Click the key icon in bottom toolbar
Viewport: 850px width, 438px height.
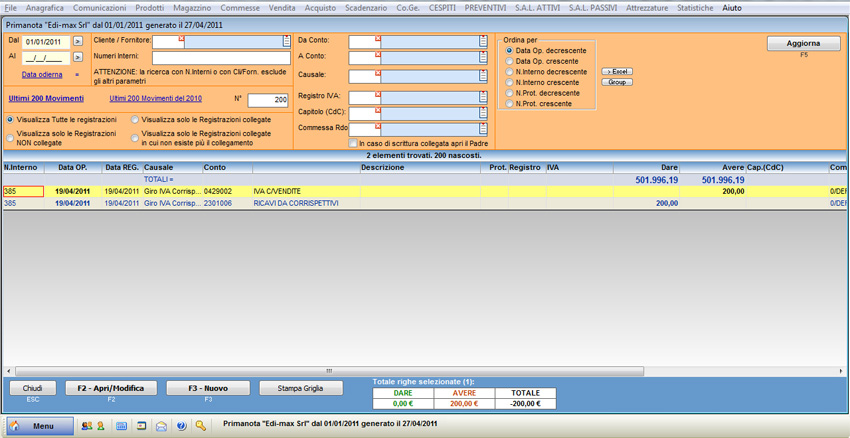(201, 426)
